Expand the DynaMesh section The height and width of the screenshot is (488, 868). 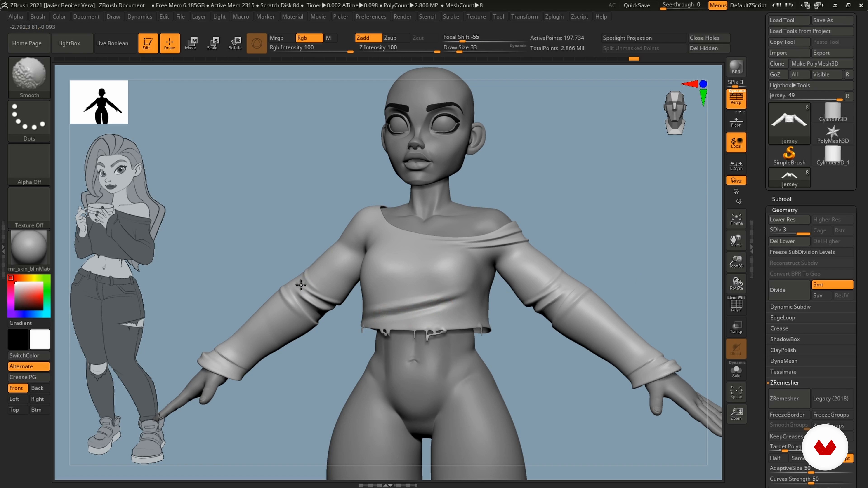783,361
